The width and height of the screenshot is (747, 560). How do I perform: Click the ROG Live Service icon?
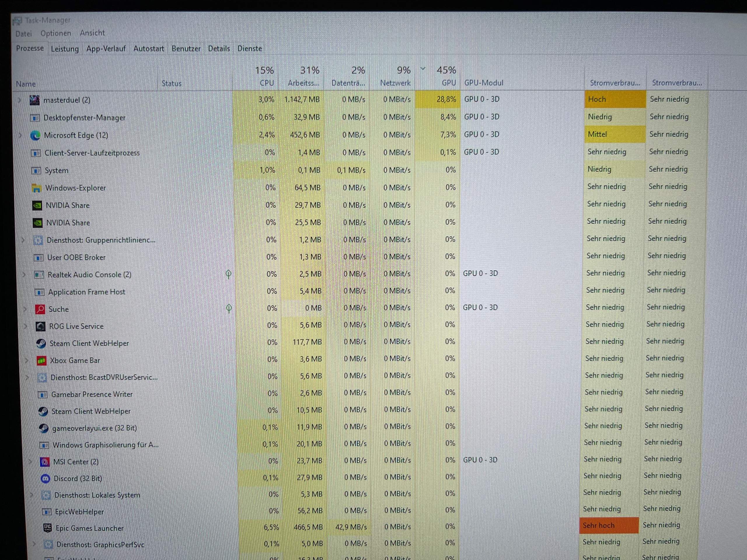41,326
